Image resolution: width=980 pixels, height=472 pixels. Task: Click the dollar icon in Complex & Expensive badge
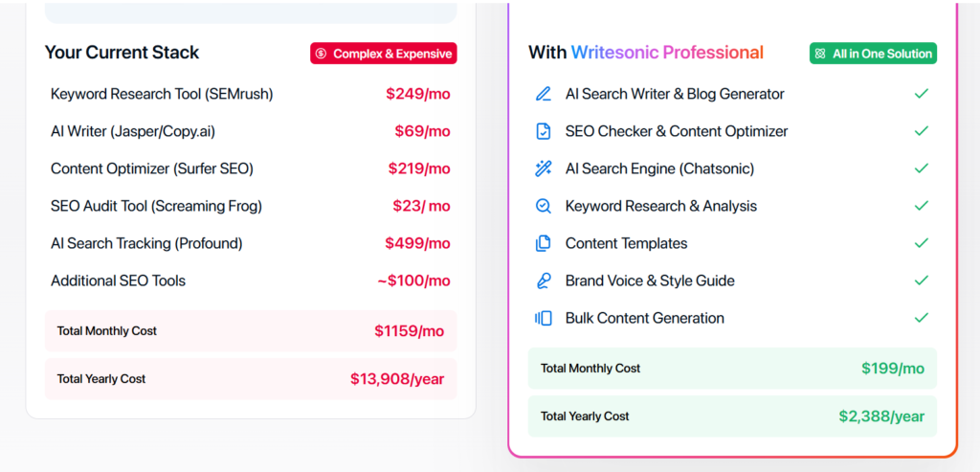(322, 54)
